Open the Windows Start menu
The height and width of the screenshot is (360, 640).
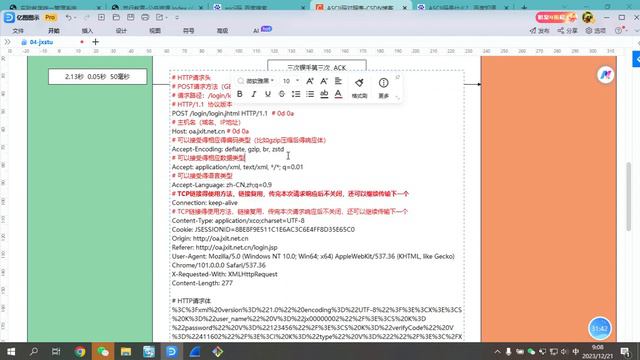pos(11,351)
